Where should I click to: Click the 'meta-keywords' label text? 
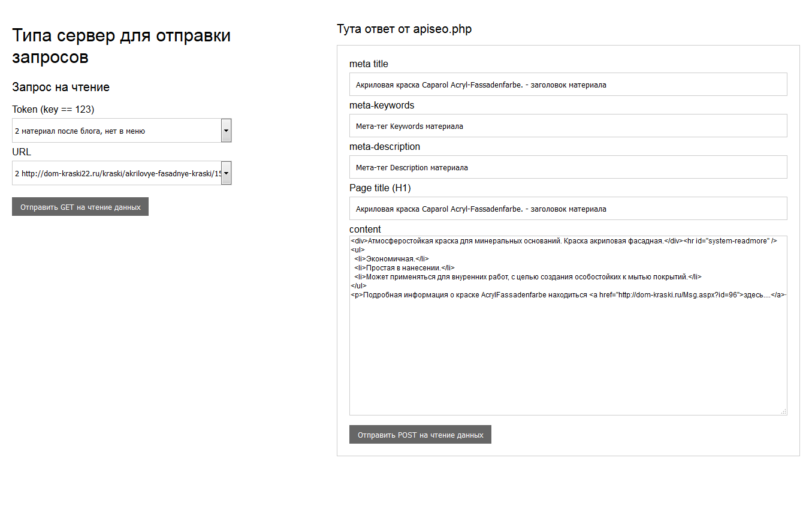[382, 106]
